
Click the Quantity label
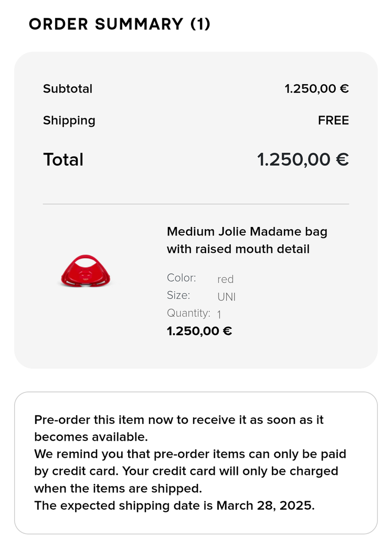188,313
